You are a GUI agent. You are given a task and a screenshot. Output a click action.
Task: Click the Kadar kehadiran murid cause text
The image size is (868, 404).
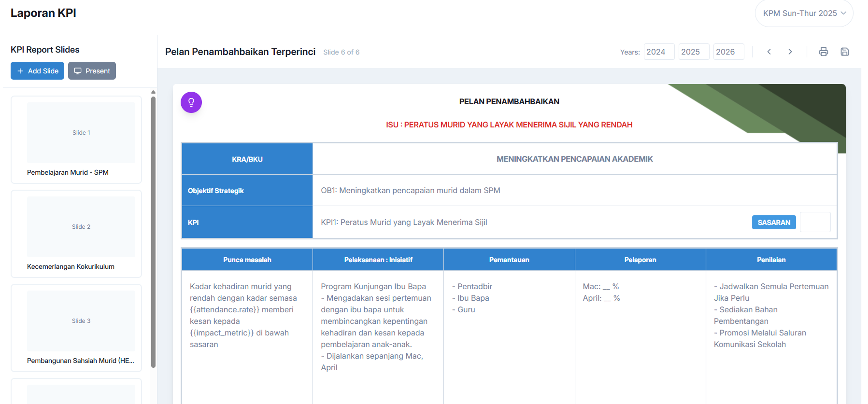[243, 315]
